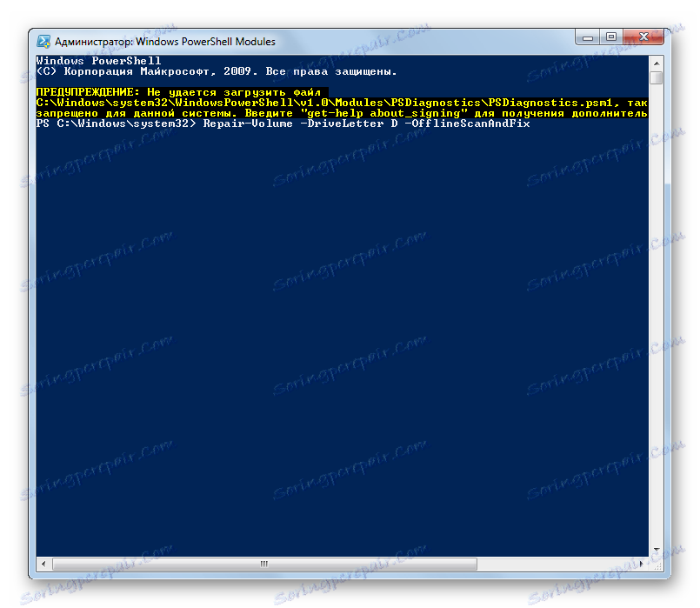Click the '-OfflineScanAndFix' parameter text

[x=468, y=124]
